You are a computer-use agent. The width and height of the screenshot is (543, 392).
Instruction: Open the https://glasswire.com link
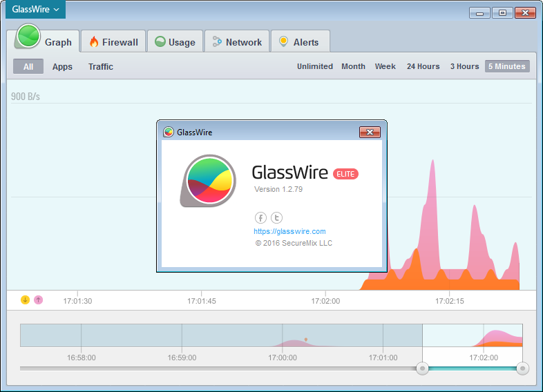[x=289, y=231]
